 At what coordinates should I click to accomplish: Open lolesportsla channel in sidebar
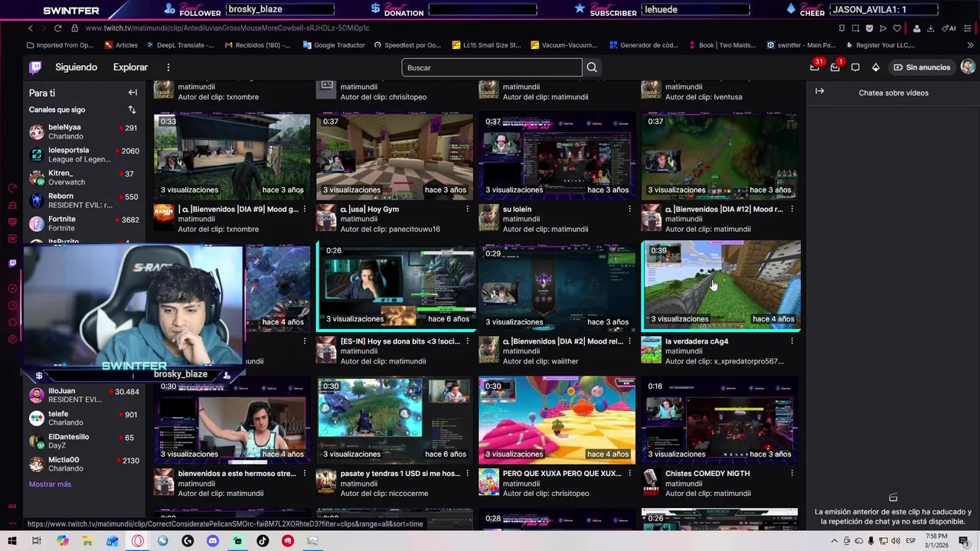click(x=83, y=155)
